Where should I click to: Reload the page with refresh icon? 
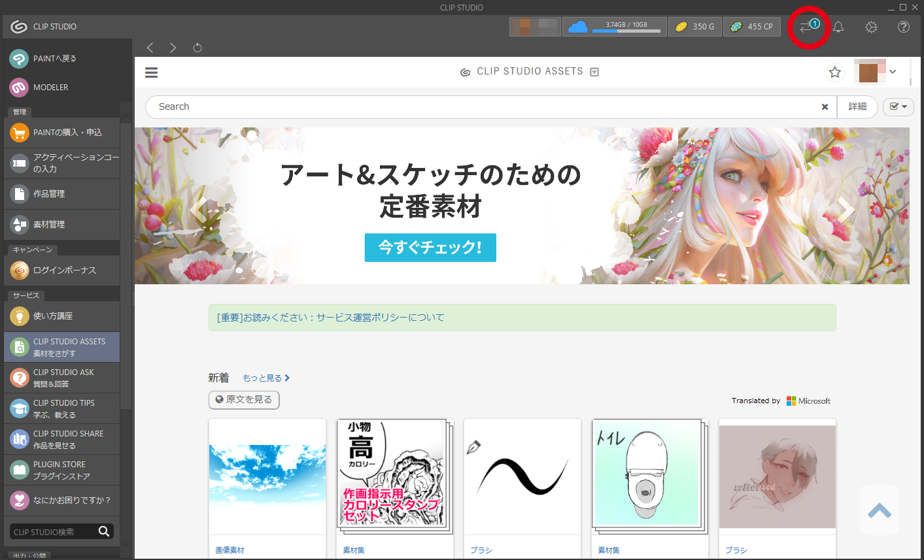[x=197, y=48]
